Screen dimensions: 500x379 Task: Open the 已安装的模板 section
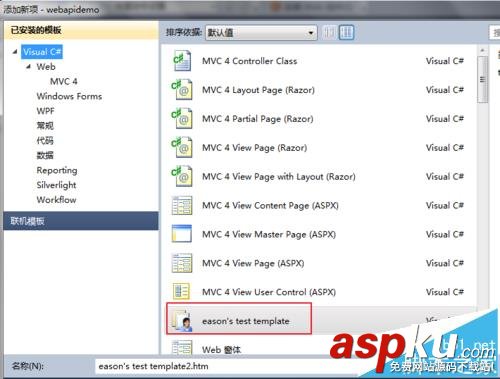pyautogui.click(x=81, y=30)
